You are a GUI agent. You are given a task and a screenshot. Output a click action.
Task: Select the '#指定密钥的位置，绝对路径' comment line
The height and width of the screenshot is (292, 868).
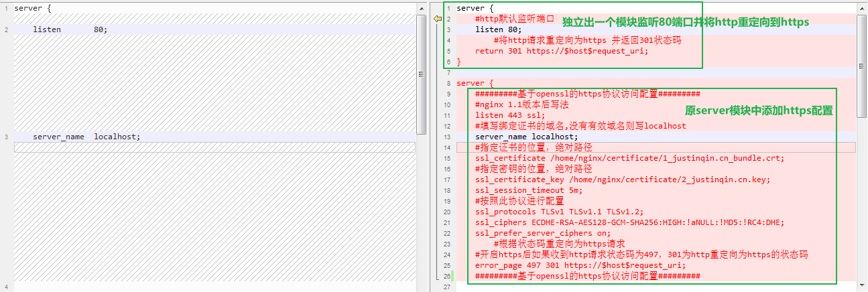(534, 169)
